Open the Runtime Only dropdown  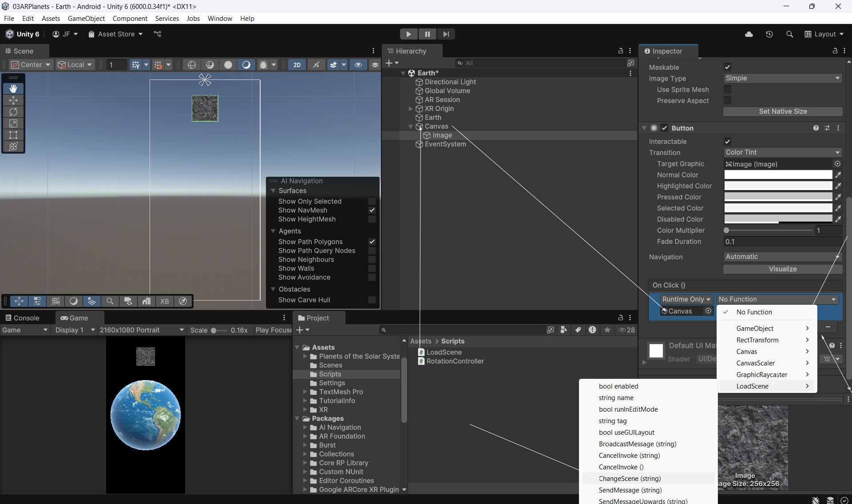[686, 299]
